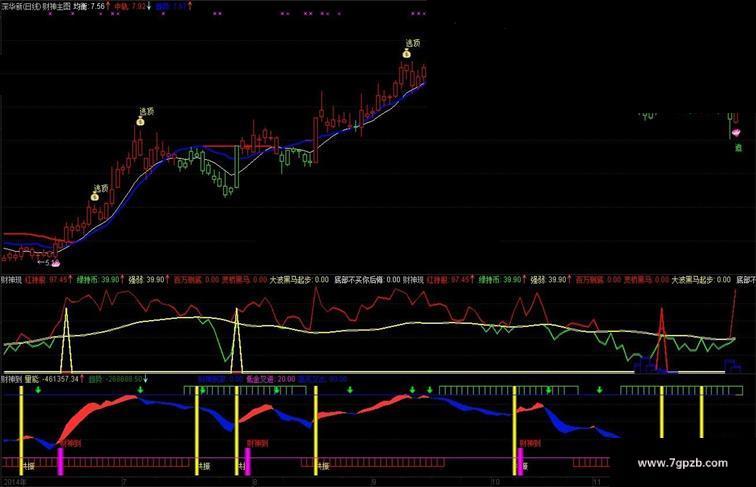Select the 2014年 label on the time axis
This screenshot has height=487, width=756.
click(x=14, y=482)
